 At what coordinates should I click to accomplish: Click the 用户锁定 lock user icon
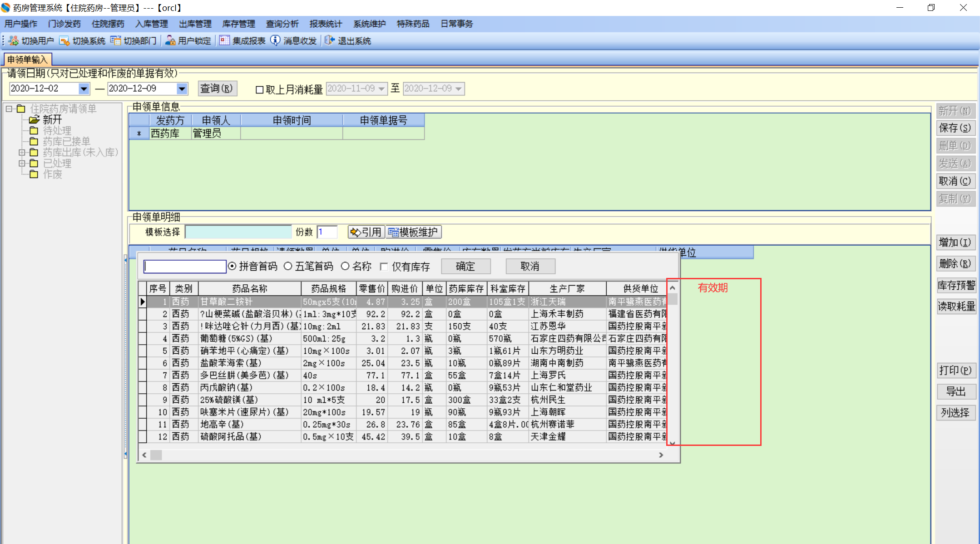coord(170,41)
